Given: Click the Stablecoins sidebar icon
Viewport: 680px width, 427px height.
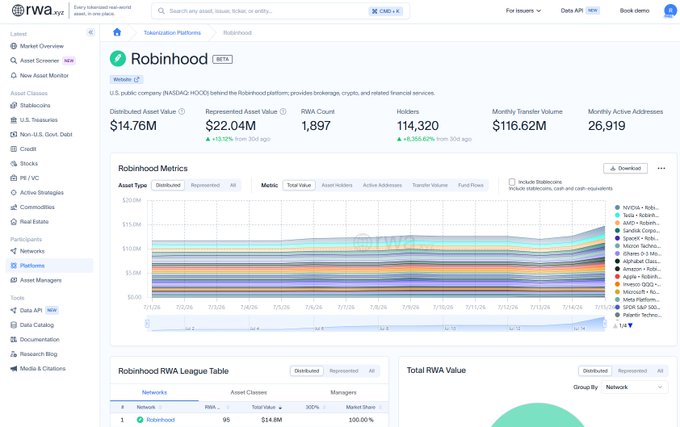Looking at the screenshot, I should 13,105.
